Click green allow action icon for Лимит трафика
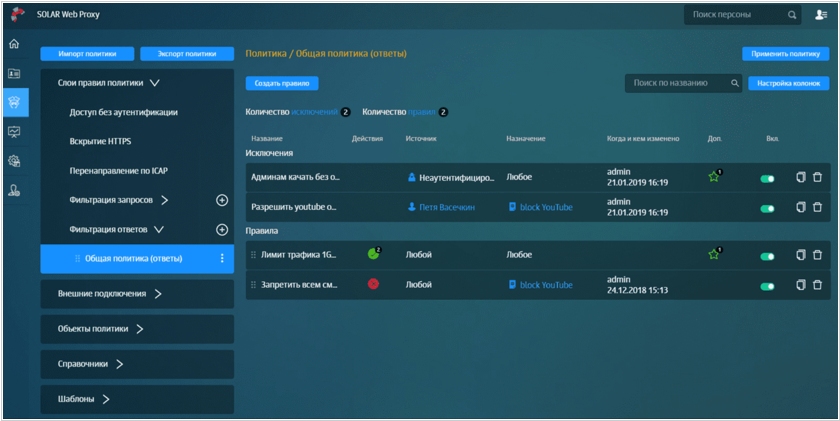This screenshot has width=840, height=421. pyautogui.click(x=373, y=254)
